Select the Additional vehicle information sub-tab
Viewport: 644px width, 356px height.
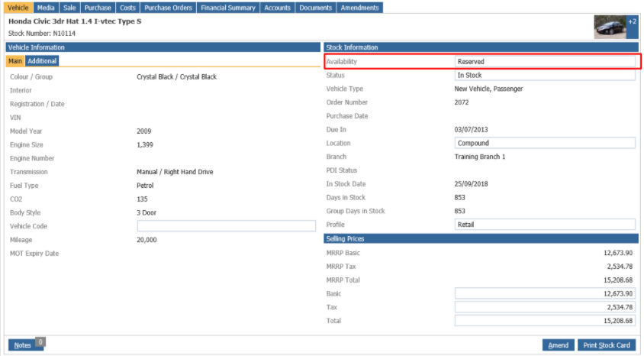42,61
